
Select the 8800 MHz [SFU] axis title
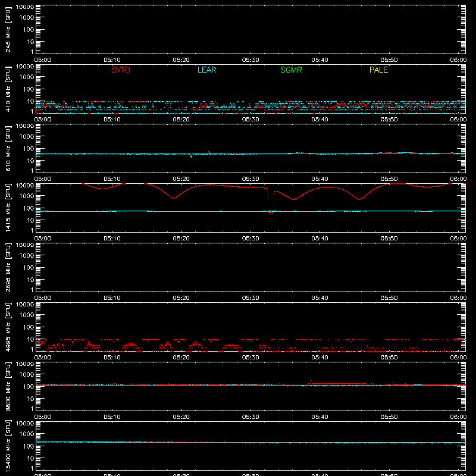click(8, 386)
